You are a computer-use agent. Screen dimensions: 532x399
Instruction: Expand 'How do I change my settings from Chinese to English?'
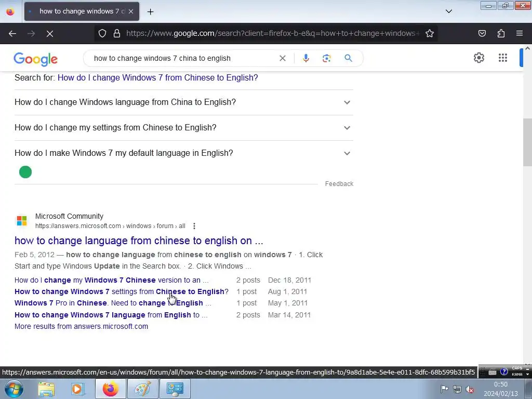184,128
